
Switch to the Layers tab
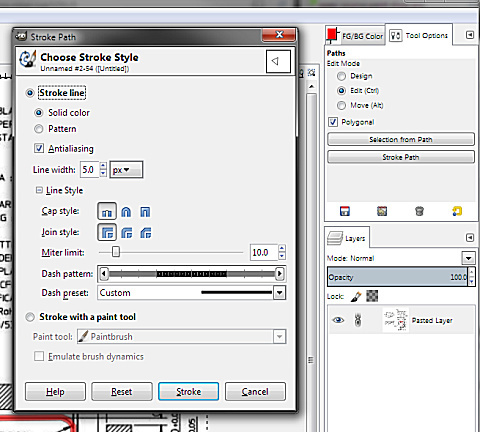[347, 238]
